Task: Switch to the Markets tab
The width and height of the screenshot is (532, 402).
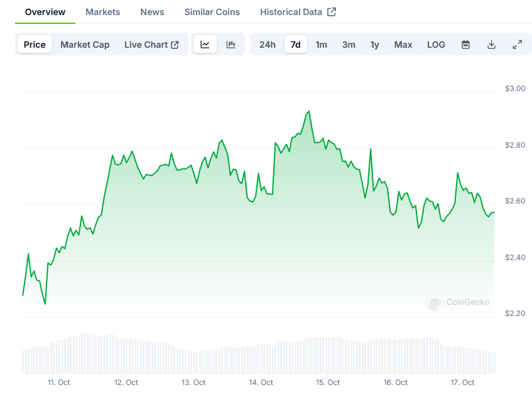Action: pos(103,12)
